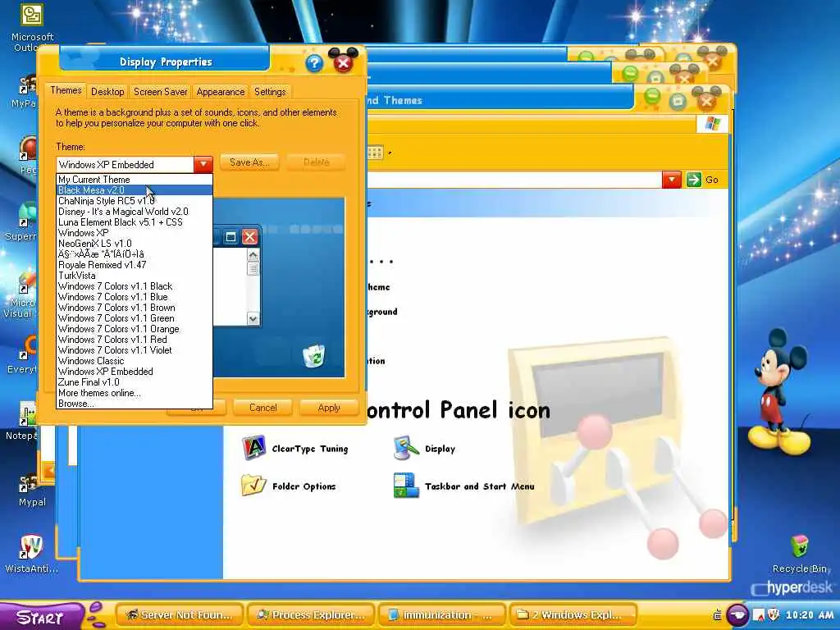Select Windows XP Embedded in list
Viewport: 840px width, 630px height.
click(135, 372)
